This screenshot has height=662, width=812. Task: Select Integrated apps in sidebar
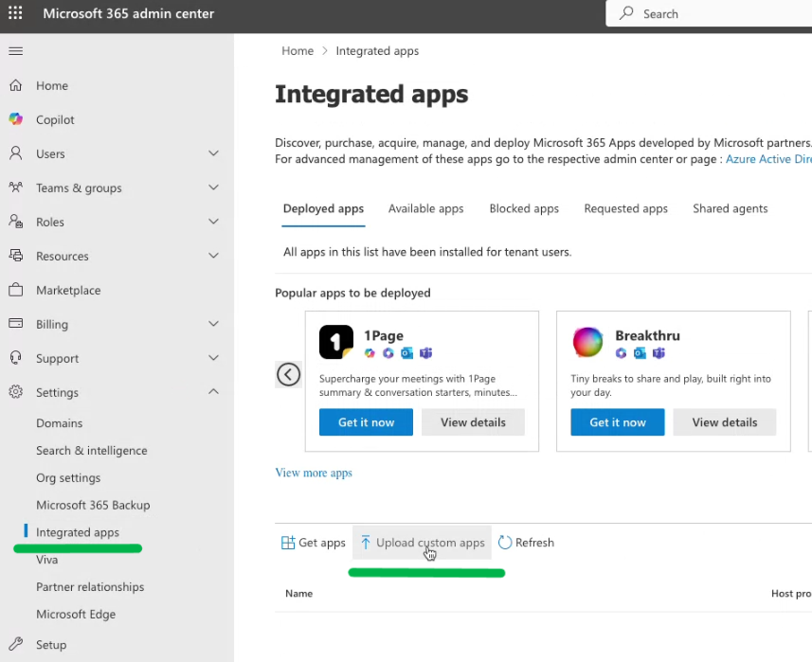[x=78, y=532]
